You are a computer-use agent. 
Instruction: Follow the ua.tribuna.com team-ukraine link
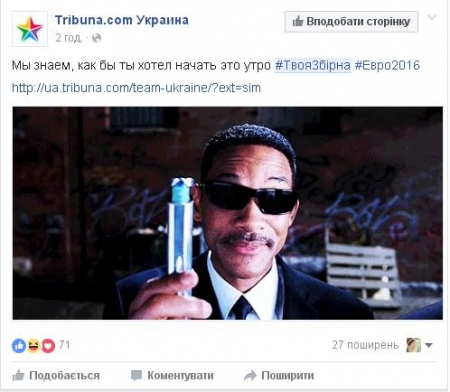tap(136, 88)
